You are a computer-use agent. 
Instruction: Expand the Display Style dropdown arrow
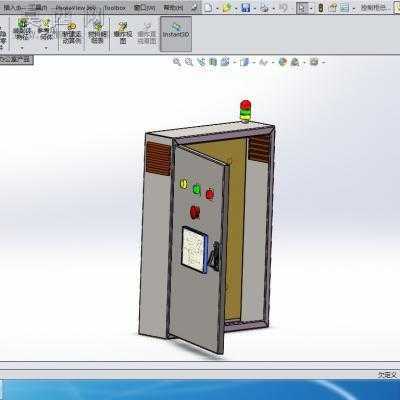pyautogui.click(x=254, y=62)
